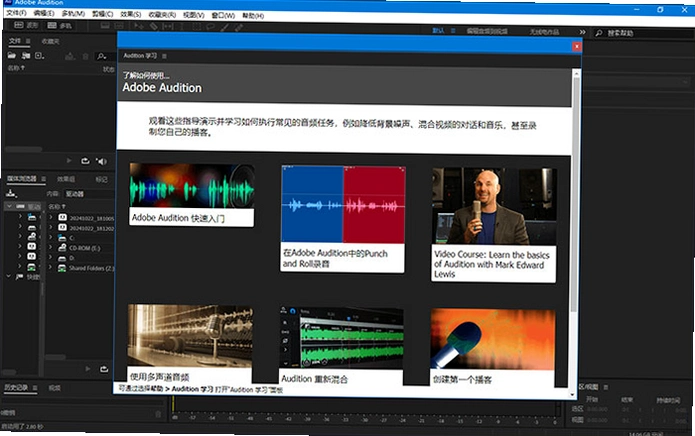Select the Lasso Selection tool
The width and height of the screenshot is (695, 436).
[210, 27]
